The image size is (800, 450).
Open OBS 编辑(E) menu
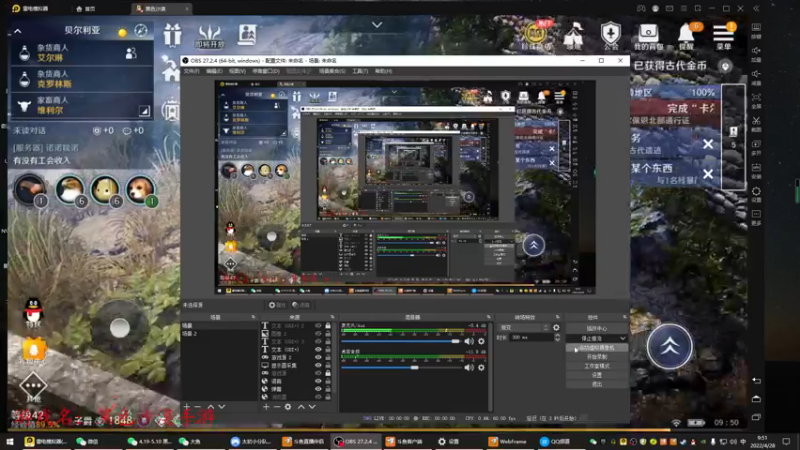pos(214,71)
